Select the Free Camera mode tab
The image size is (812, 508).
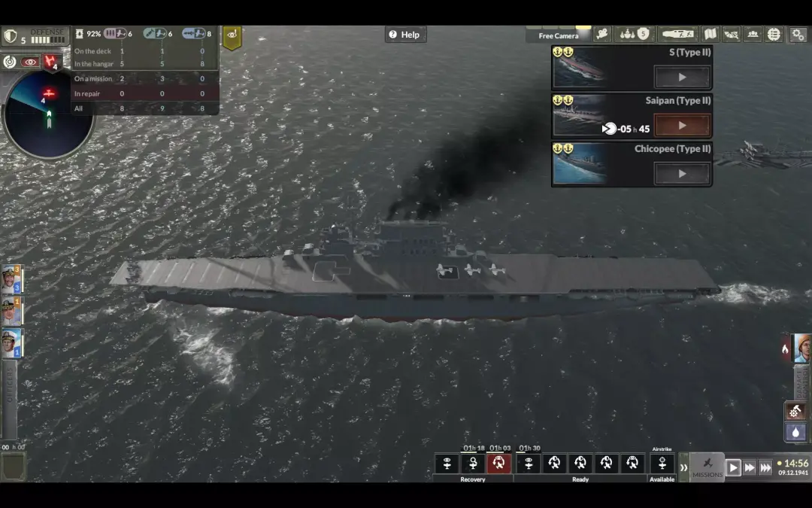pyautogui.click(x=558, y=35)
